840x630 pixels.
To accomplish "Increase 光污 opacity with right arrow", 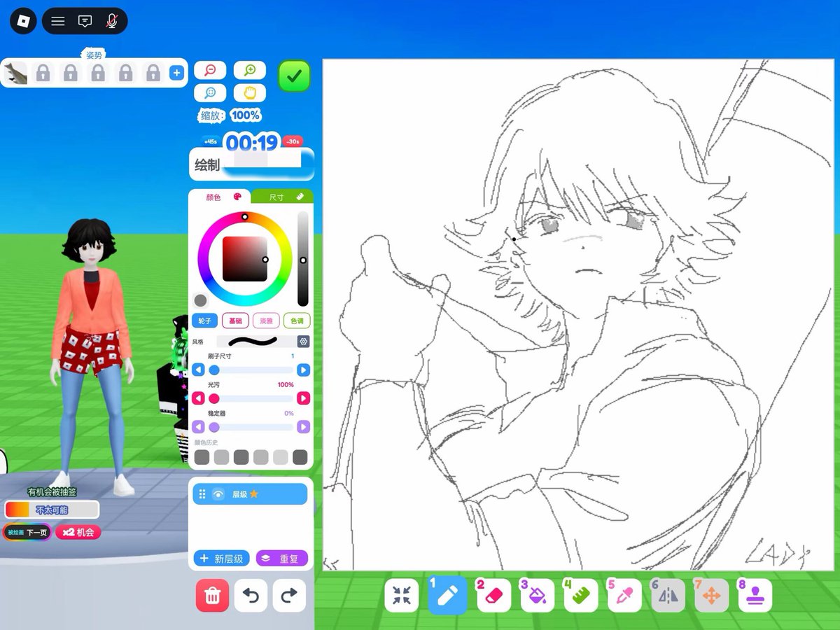I will coord(303,398).
